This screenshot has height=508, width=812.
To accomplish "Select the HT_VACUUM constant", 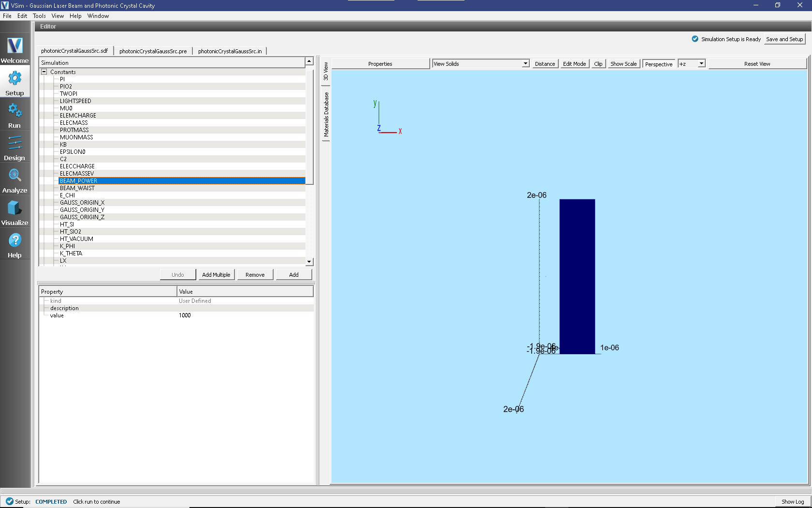I will pos(76,239).
